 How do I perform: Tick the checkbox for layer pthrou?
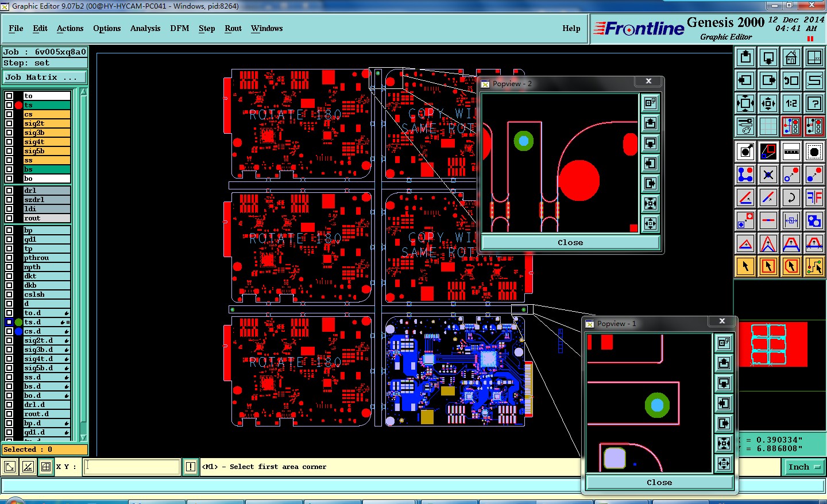9,258
